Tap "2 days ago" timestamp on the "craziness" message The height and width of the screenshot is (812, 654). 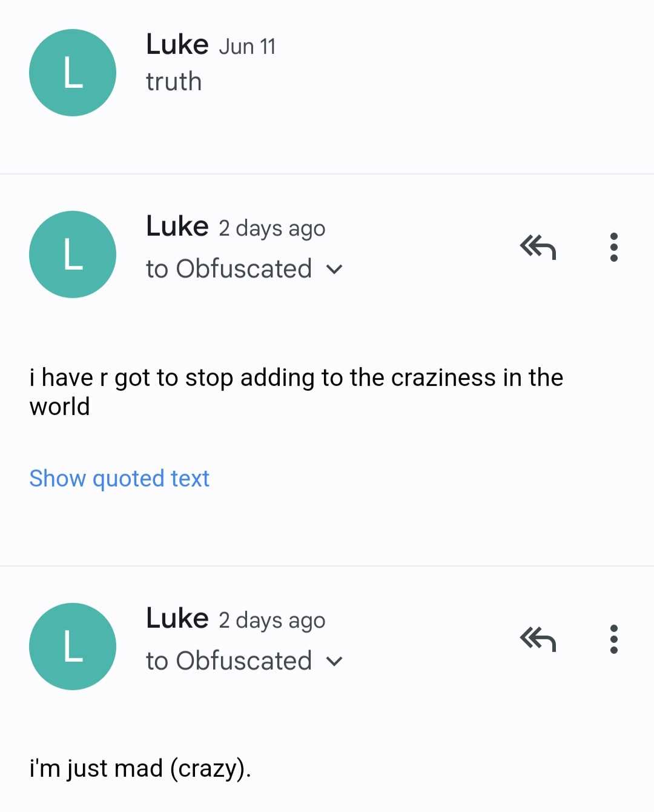tap(272, 228)
